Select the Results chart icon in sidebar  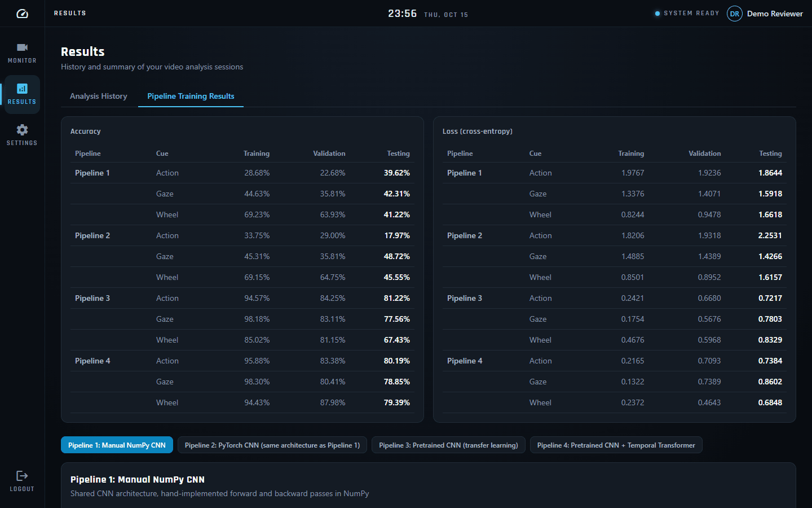pyautogui.click(x=22, y=89)
